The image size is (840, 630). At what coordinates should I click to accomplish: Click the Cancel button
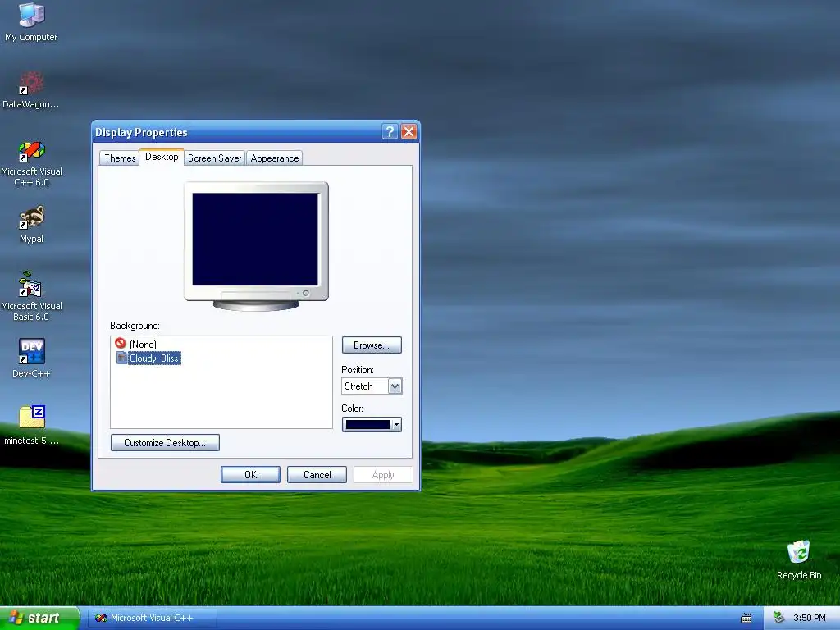coord(317,475)
